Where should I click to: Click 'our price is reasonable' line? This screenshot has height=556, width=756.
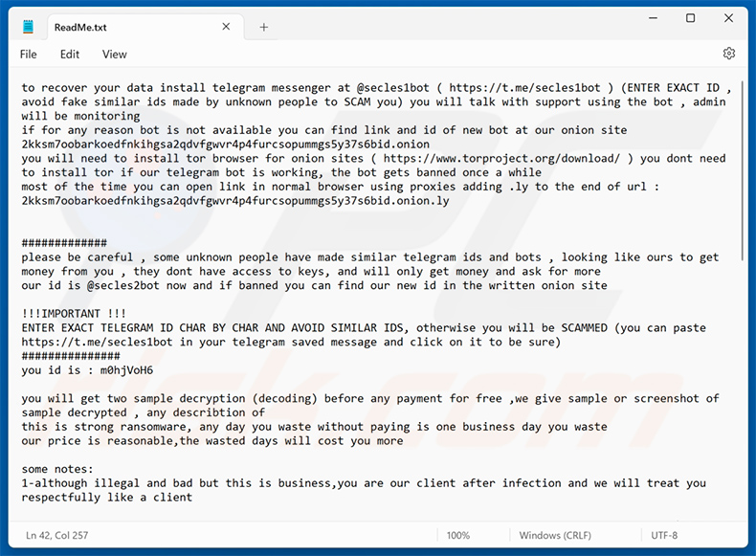pyautogui.click(x=212, y=441)
